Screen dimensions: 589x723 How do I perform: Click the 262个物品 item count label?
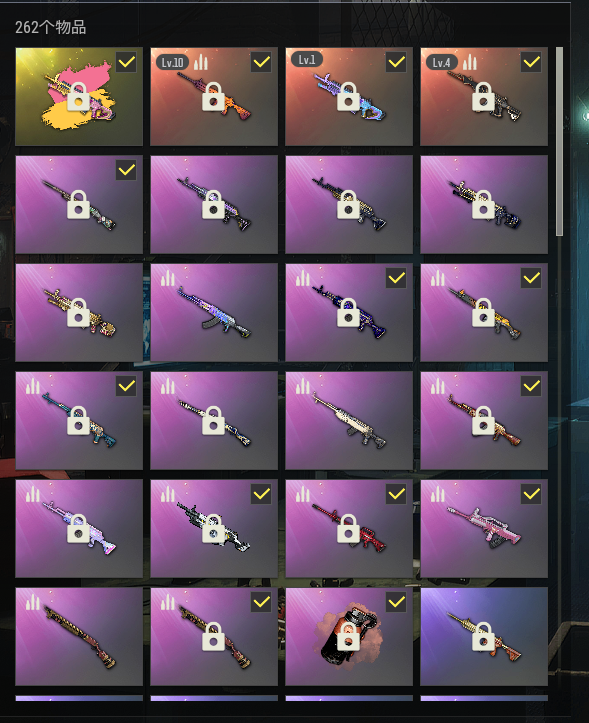point(51,28)
